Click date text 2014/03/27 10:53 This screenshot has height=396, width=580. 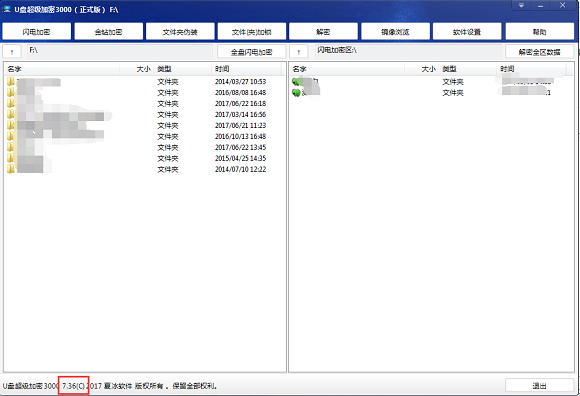(x=240, y=81)
